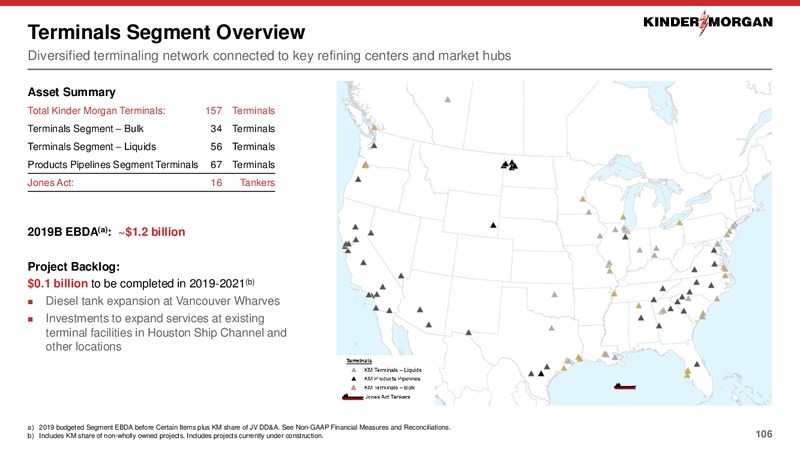Click the value '34'
The width and height of the screenshot is (800, 450).
(x=216, y=129)
